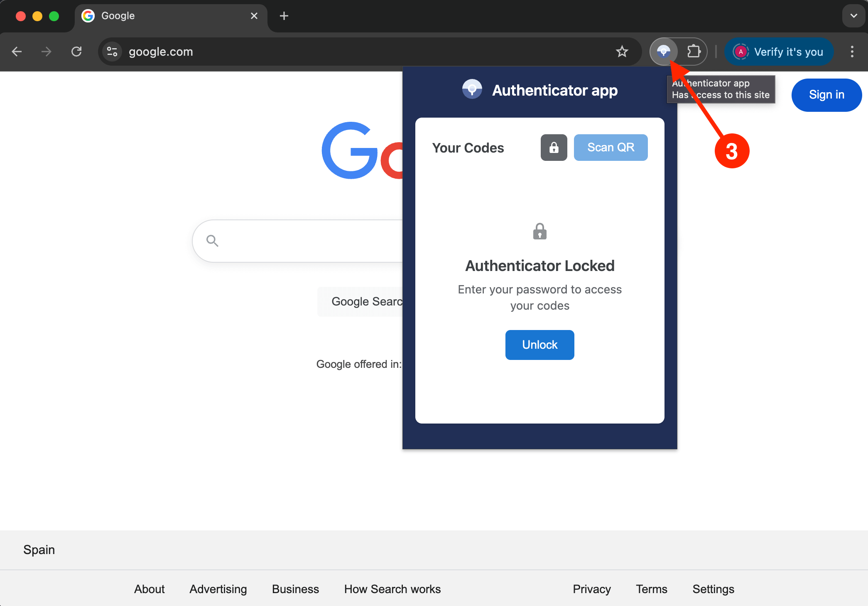Navigate back using the arrow

pyautogui.click(x=17, y=52)
